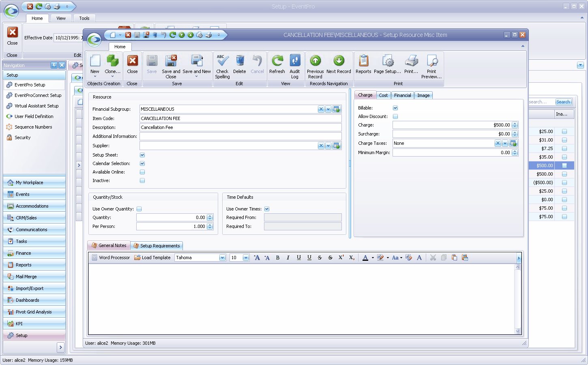Open View tab in Setup window
The width and height of the screenshot is (588, 365).
pyautogui.click(x=61, y=18)
